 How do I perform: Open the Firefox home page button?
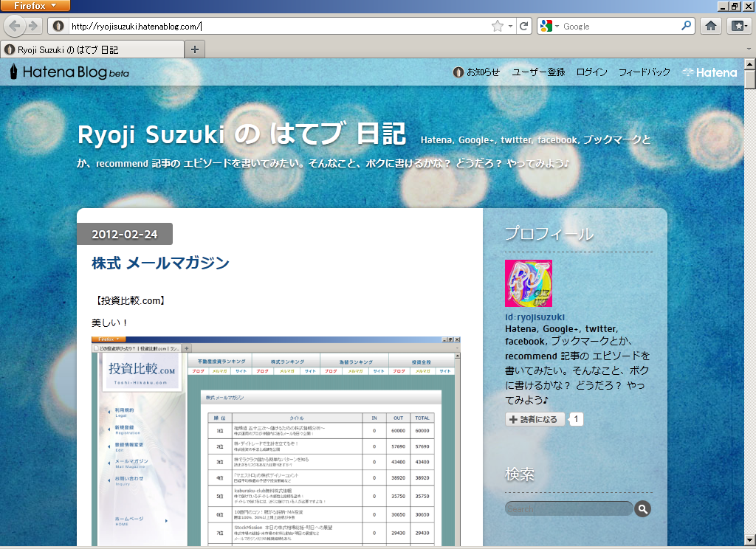711,26
